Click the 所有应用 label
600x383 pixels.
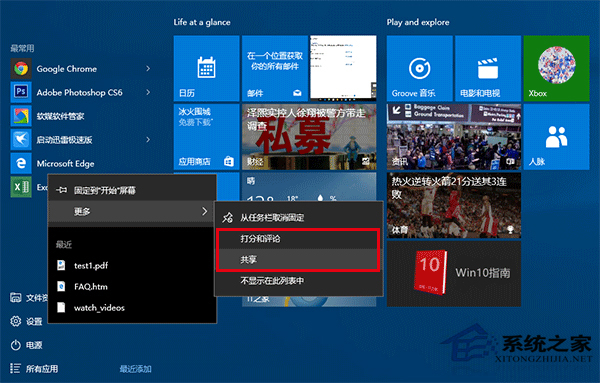click(x=42, y=369)
